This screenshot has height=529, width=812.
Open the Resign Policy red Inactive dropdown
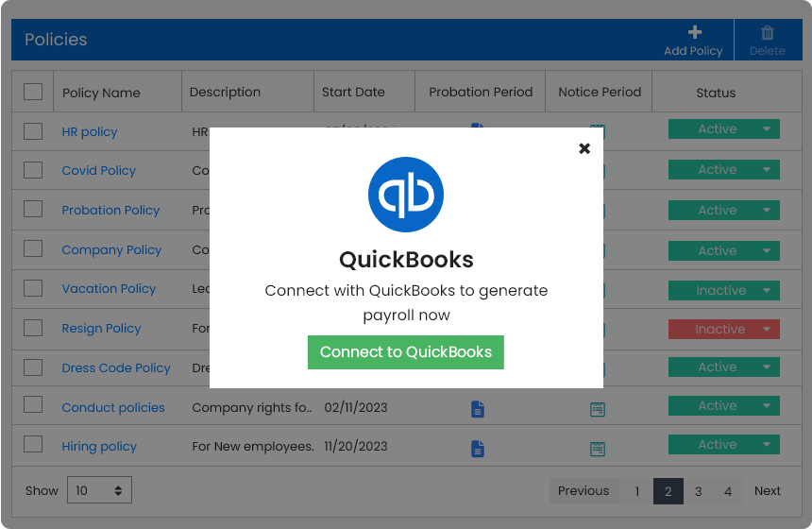(723, 329)
